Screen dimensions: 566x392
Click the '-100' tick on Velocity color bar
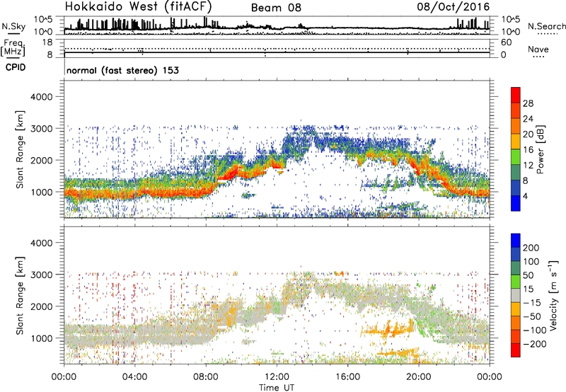click(x=535, y=330)
